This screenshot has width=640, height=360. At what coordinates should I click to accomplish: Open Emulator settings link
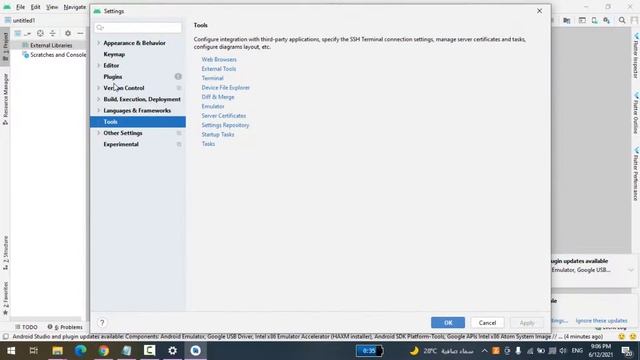tap(213, 107)
